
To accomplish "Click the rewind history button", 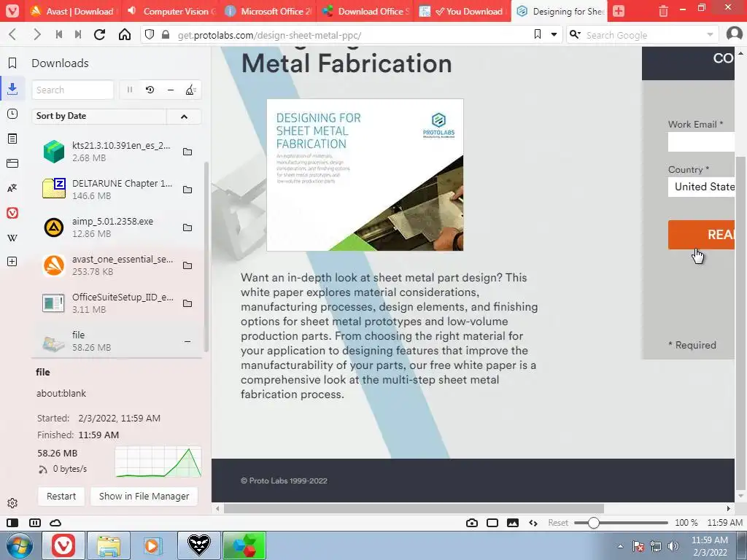I will coord(59,34).
